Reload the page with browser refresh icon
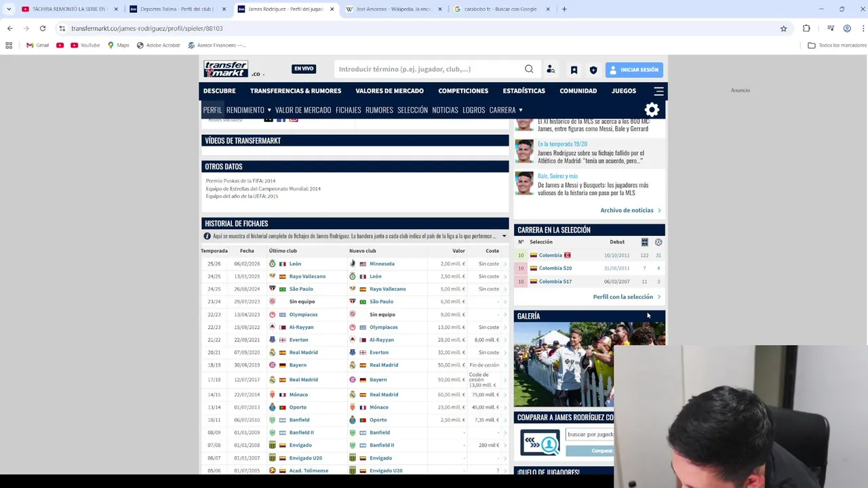This screenshot has height=488, width=868. click(42, 28)
